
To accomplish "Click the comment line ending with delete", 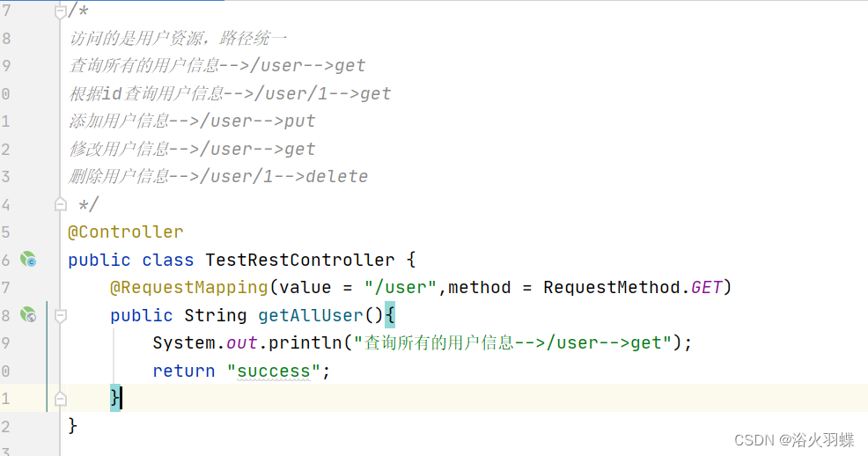I will (x=218, y=177).
